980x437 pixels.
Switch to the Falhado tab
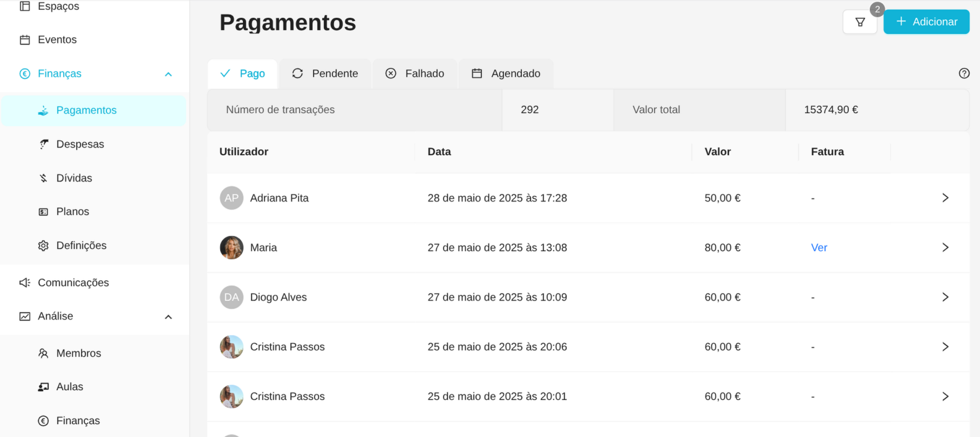pyautogui.click(x=415, y=73)
